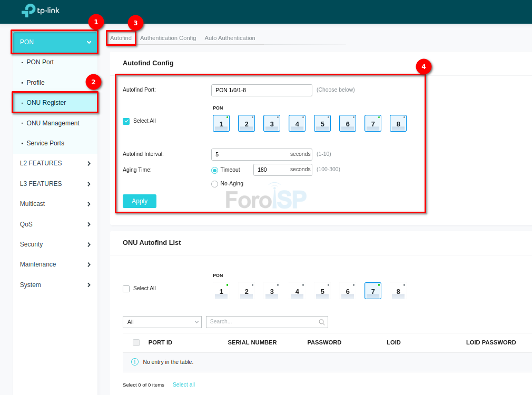Select PON port 6 icon in Autofind Config

click(348, 123)
